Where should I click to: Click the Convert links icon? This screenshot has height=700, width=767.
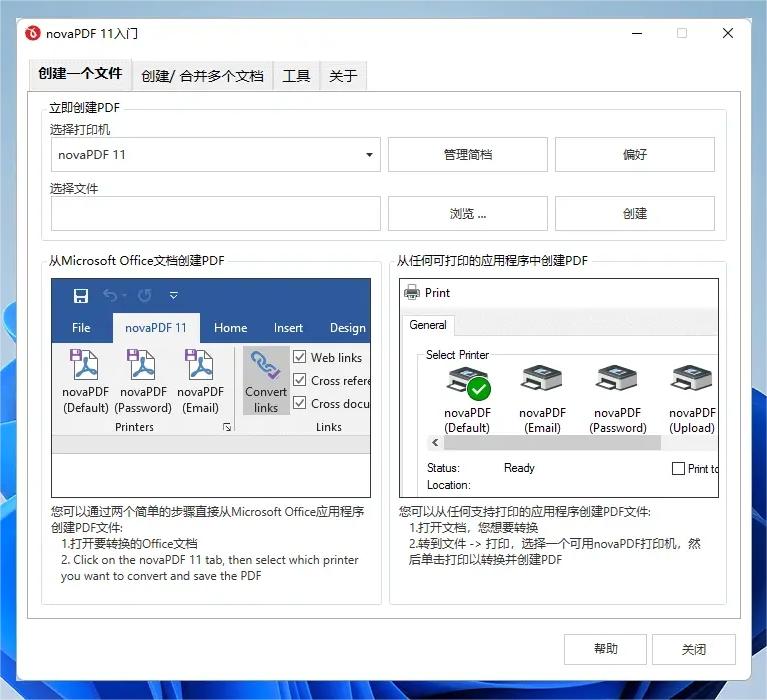pyautogui.click(x=266, y=365)
